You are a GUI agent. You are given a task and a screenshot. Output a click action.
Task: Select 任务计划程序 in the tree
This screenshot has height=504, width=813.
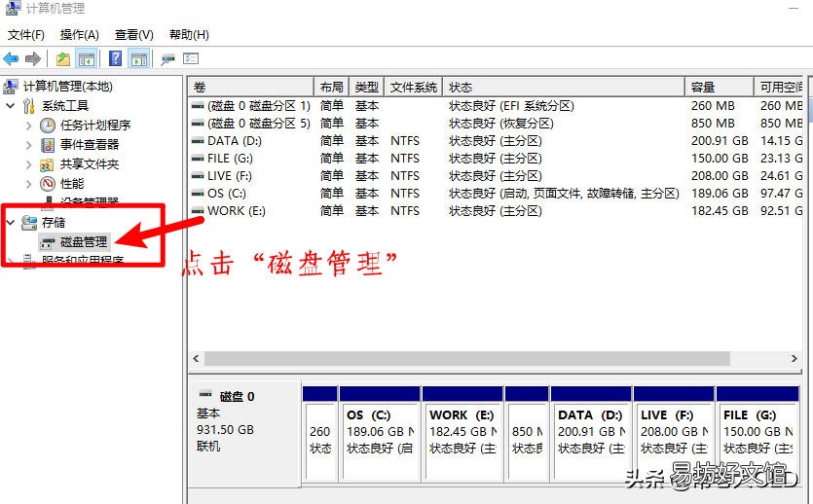pos(94,125)
